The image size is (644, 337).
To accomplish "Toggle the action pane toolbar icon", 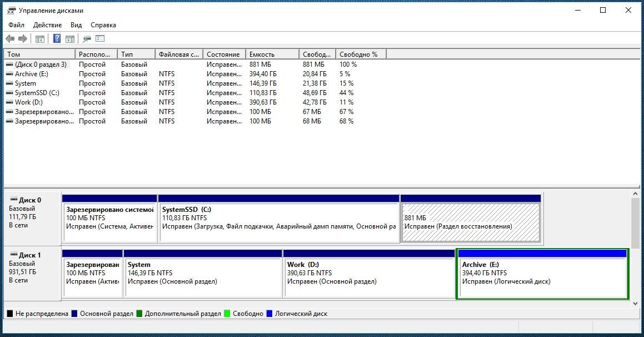I will pos(70,39).
